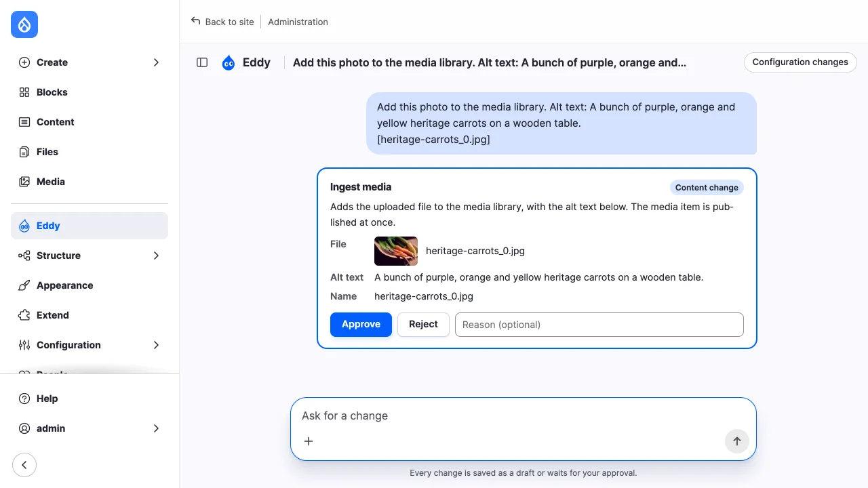
Task: Click the truncated conversation title in header
Action: (490, 63)
